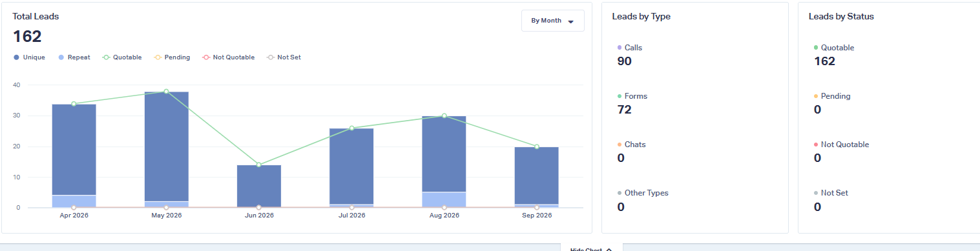Click the Quotable line point for Aug 2026
The image size is (980, 251).
pyautogui.click(x=444, y=116)
